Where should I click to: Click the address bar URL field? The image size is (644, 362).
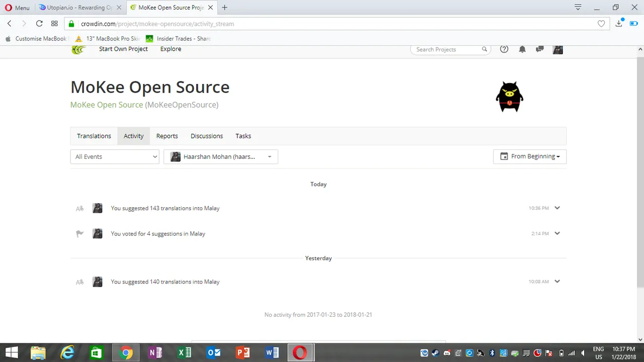coord(336,24)
